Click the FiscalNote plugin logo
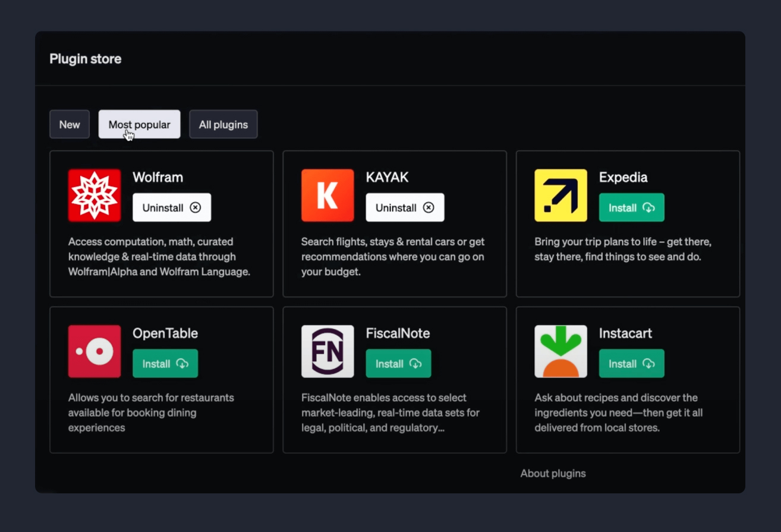781x532 pixels. click(327, 351)
